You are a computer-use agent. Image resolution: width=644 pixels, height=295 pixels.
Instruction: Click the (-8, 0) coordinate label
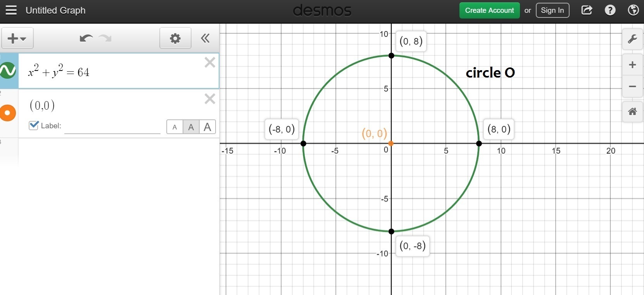(x=282, y=129)
